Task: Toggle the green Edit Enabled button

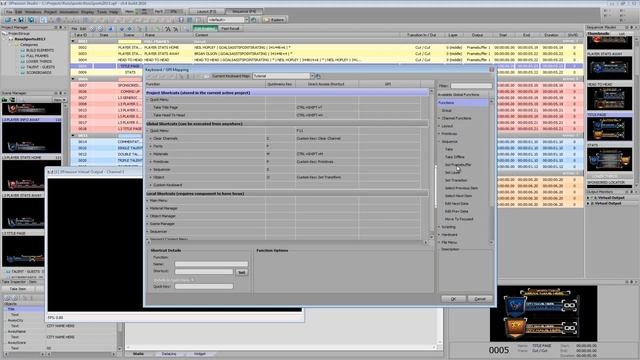Action: pos(205,29)
